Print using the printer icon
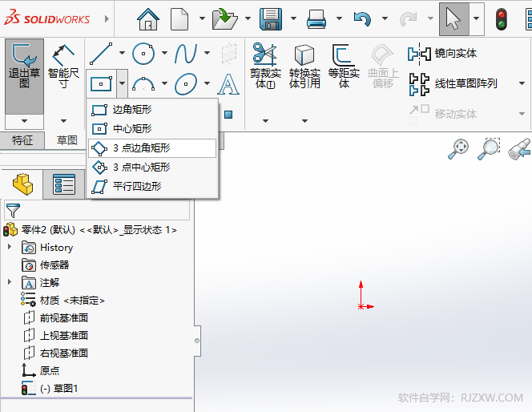 tap(316, 19)
